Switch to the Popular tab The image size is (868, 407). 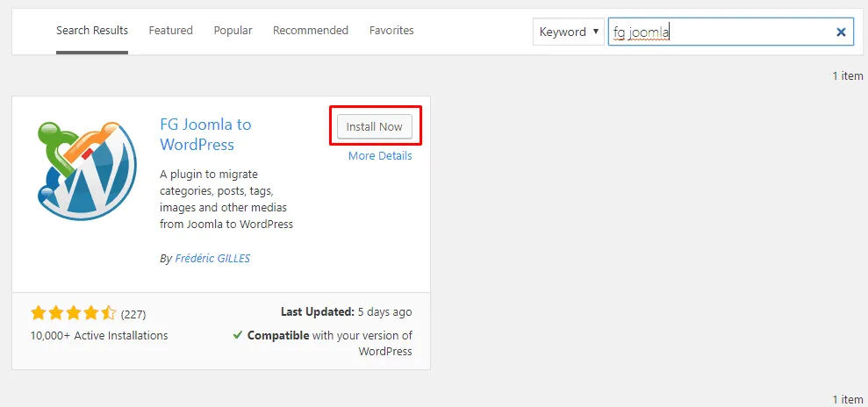point(233,31)
